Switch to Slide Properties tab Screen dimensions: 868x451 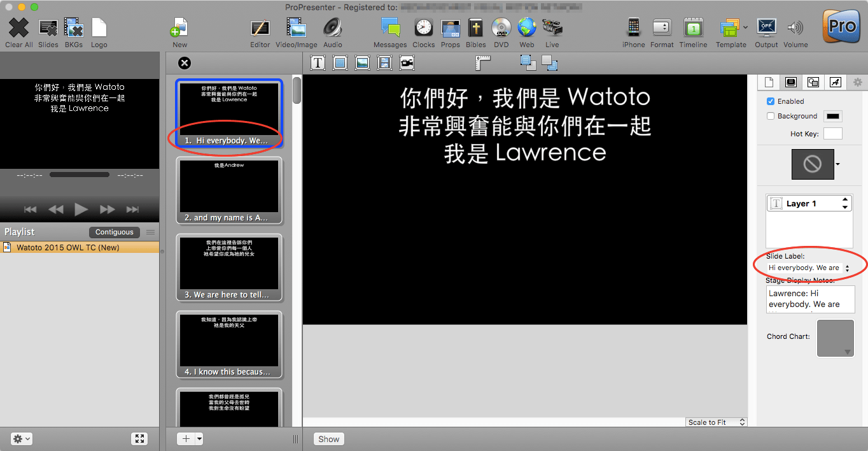(769, 82)
